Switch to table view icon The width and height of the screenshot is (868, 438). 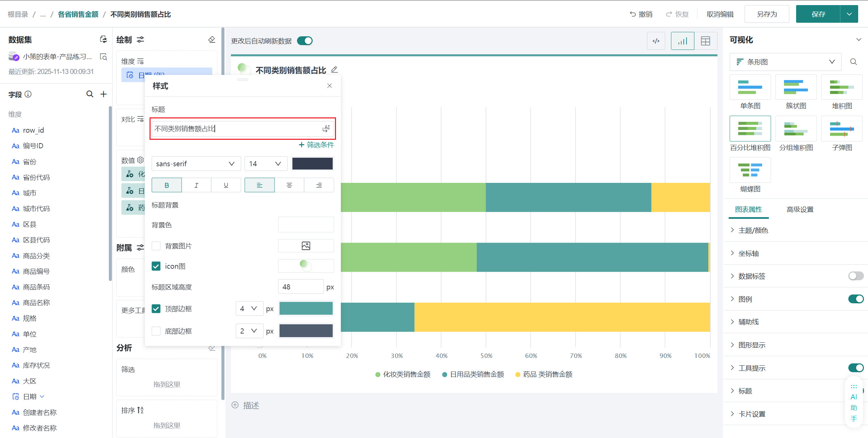tap(705, 41)
